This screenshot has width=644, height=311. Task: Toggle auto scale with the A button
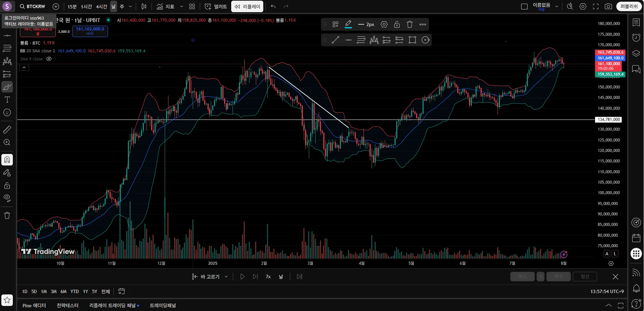point(607,254)
